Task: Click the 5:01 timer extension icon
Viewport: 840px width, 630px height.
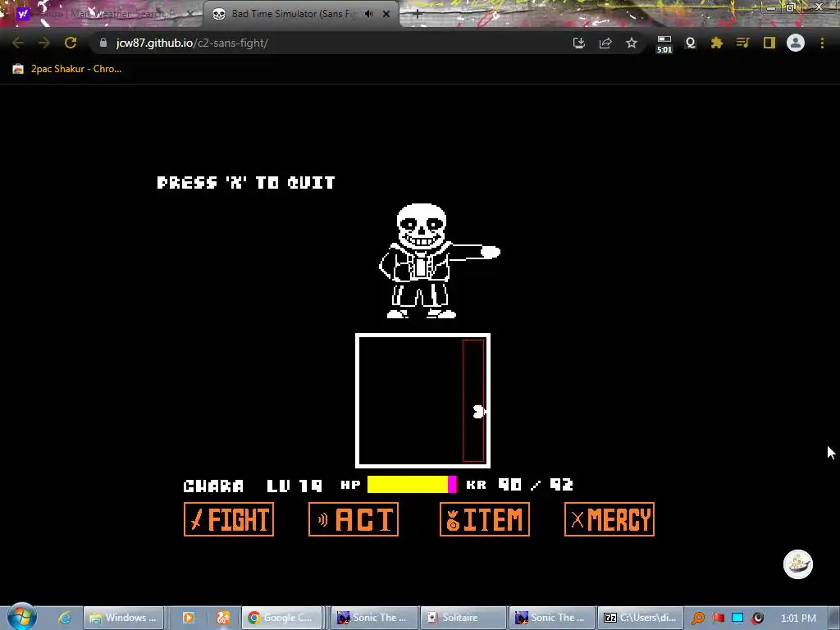Action: (x=664, y=44)
